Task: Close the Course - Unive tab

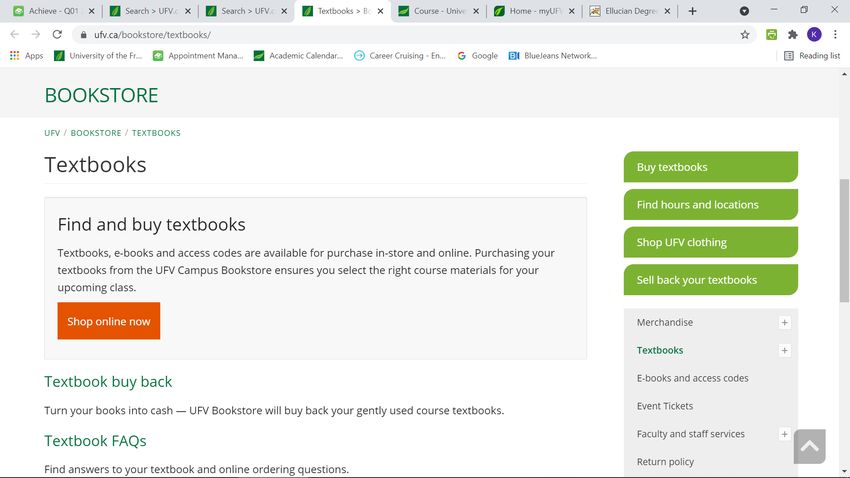Action: pyautogui.click(x=476, y=11)
